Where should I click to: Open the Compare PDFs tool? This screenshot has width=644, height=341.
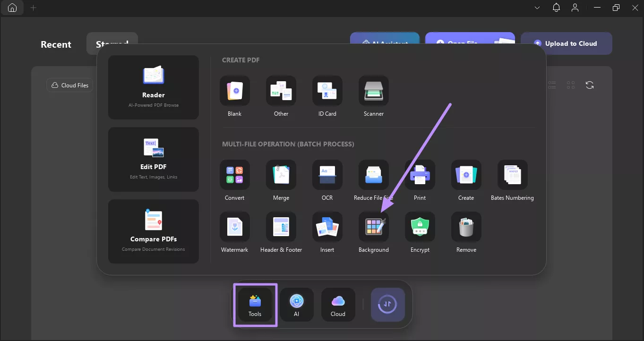(153, 231)
